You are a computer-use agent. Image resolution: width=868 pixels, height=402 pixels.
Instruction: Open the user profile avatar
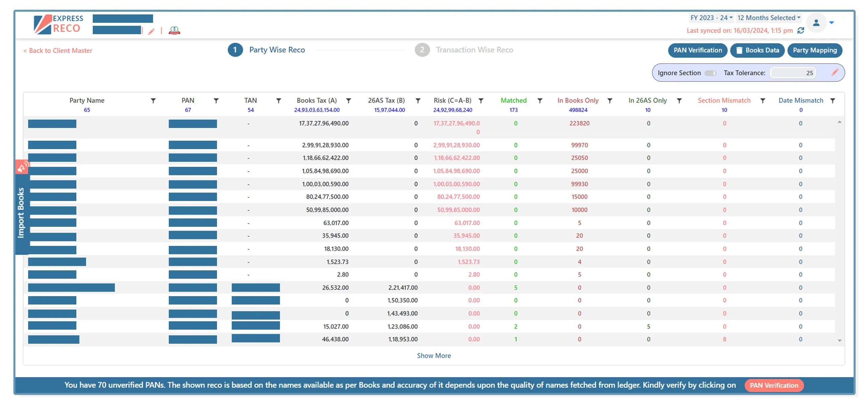pyautogui.click(x=816, y=23)
